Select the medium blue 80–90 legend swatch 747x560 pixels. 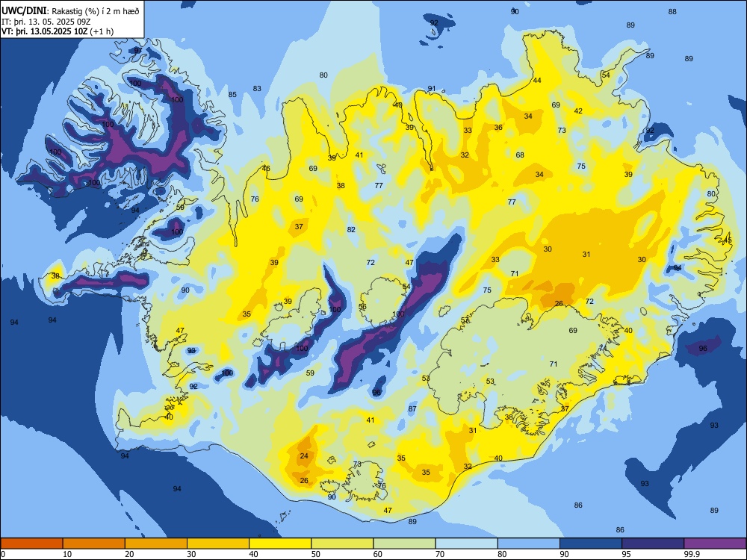pyautogui.click(x=529, y=544)
